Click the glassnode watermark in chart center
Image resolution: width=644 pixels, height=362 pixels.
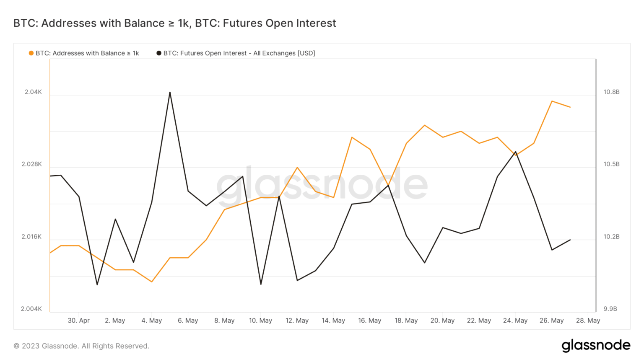tap(322, 184)
